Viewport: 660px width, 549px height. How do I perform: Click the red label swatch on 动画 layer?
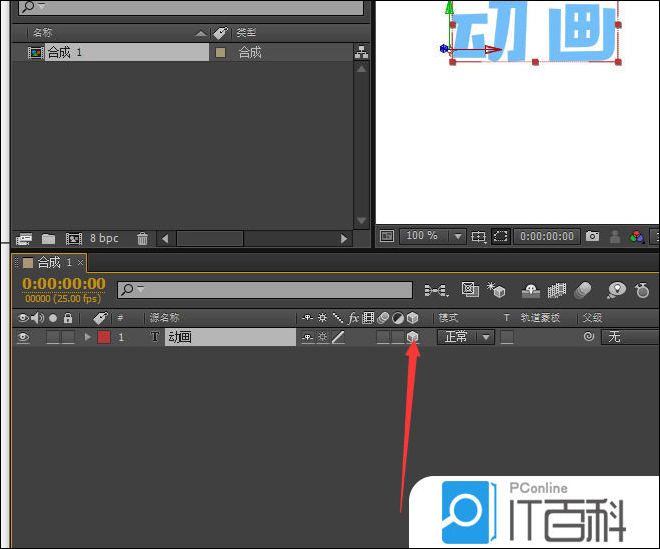(104, 337)
